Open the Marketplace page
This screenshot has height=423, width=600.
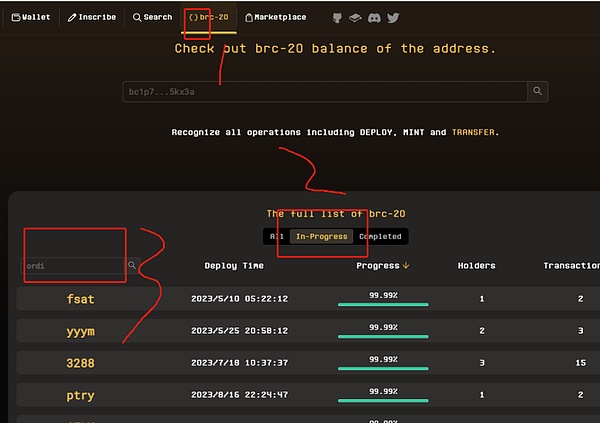[276, 17]
